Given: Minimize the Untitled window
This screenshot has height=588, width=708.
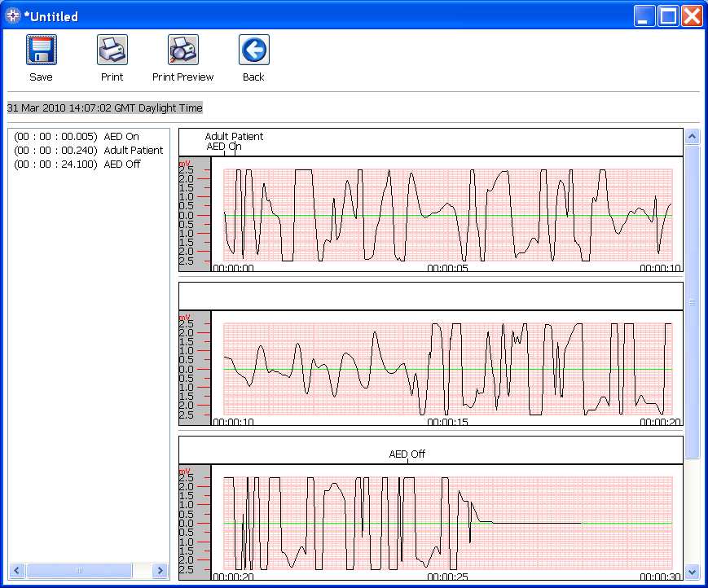Looking at the screenshot, I should [644, 16].
